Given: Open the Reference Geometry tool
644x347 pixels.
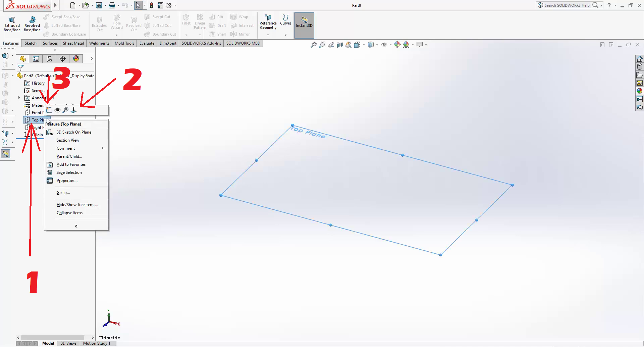Looking at the screenshot, I should (x=268, y=22).
